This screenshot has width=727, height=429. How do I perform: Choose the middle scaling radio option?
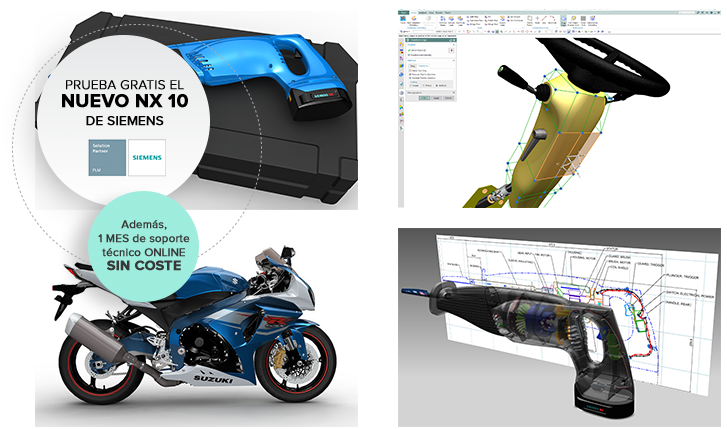(423, 85)
